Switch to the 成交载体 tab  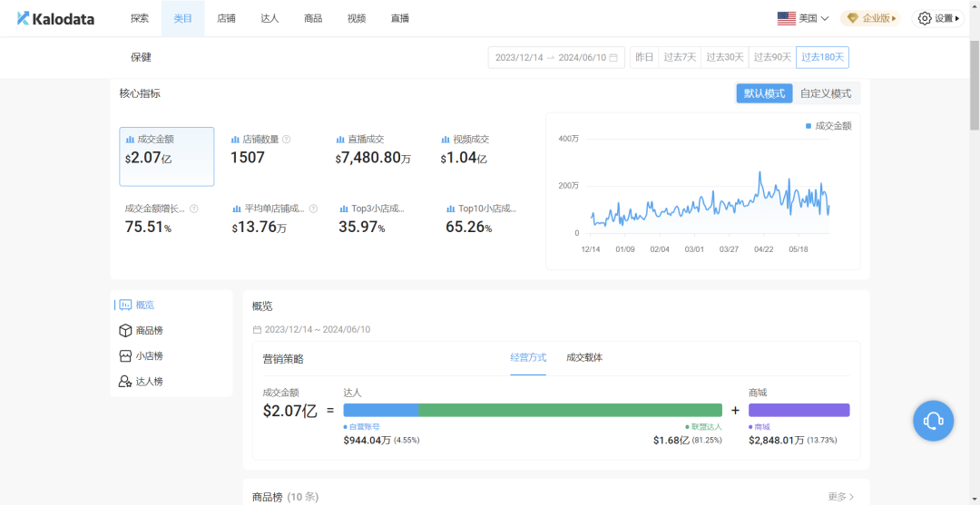tap(584, 357)
